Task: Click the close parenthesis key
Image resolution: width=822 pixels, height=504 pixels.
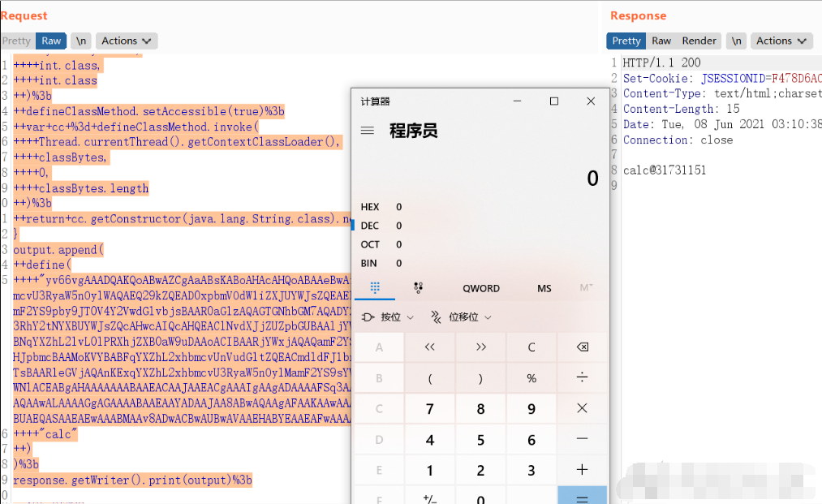Action: [x=480, y=377]
